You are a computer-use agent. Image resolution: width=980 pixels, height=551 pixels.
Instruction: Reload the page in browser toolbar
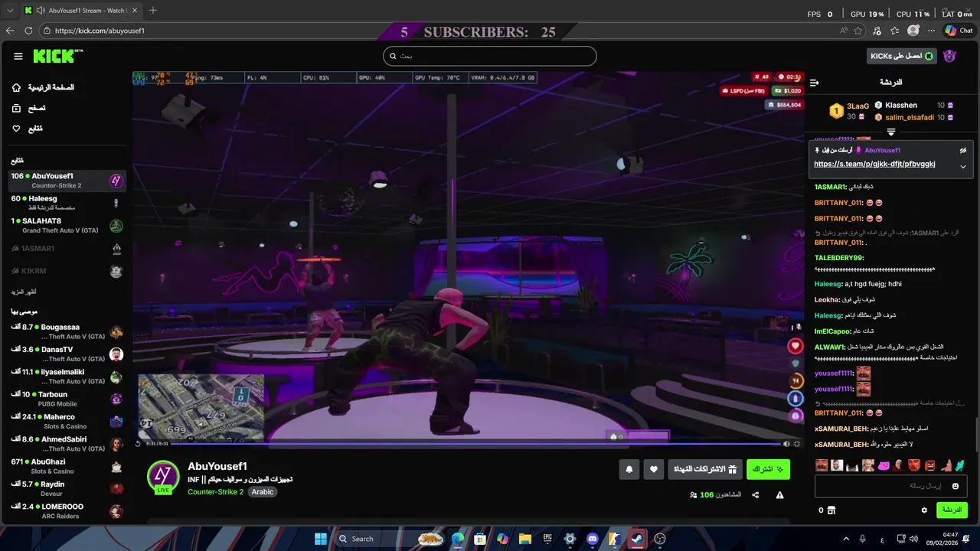[x=28, y=31]
